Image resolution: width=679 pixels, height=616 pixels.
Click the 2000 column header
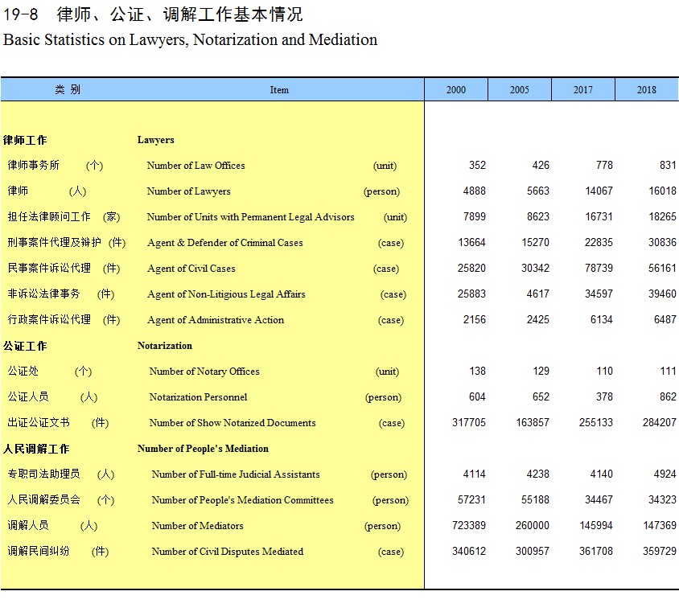[x=456, y=89]
